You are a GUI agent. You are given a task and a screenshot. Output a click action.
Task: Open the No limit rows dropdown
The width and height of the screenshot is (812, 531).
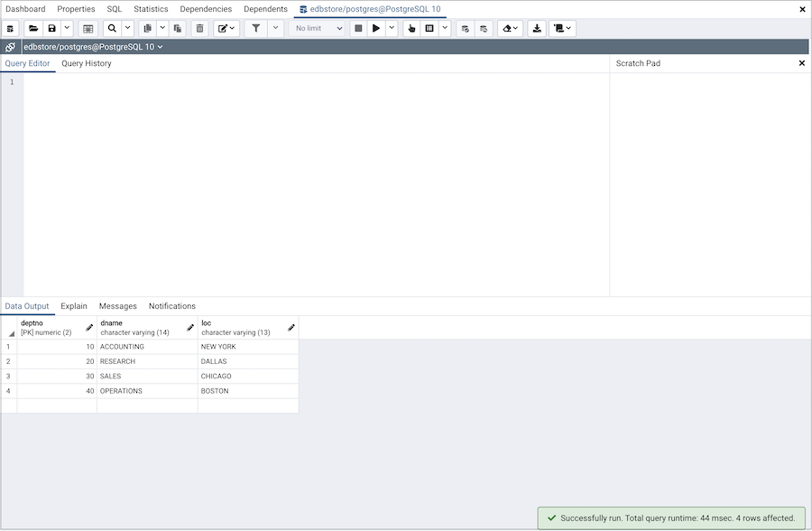click(319, 29)
